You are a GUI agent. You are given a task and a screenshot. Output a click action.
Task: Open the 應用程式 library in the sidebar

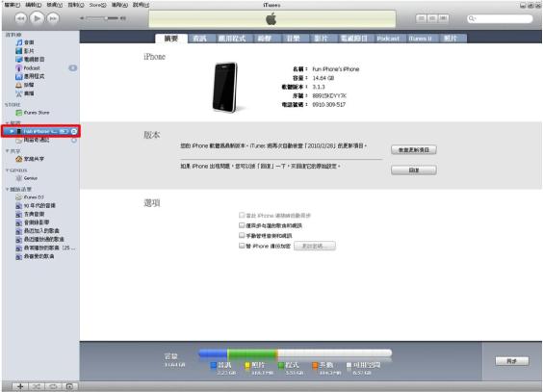point(30,76)
